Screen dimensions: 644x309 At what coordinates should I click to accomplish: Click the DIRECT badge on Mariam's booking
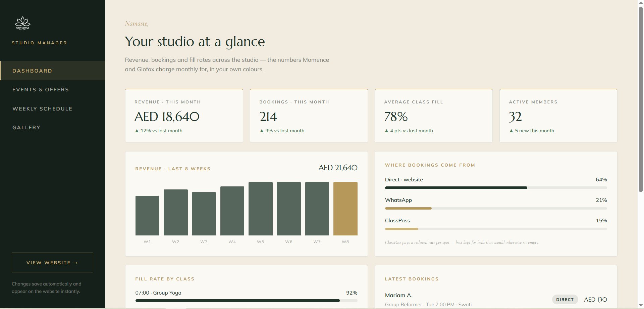coord(565,300)
